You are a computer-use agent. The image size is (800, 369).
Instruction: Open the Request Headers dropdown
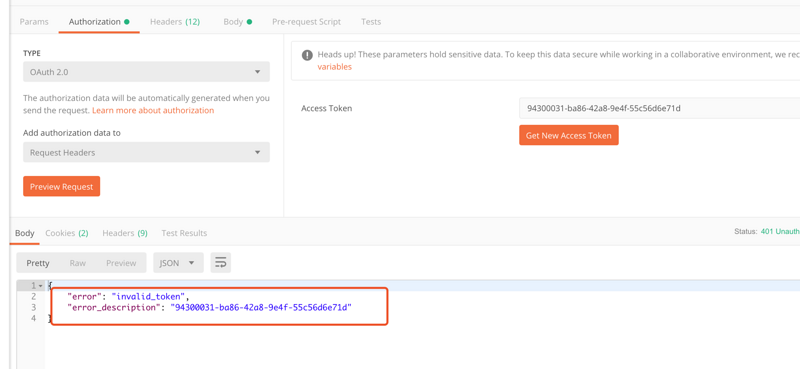click(146, 153)
